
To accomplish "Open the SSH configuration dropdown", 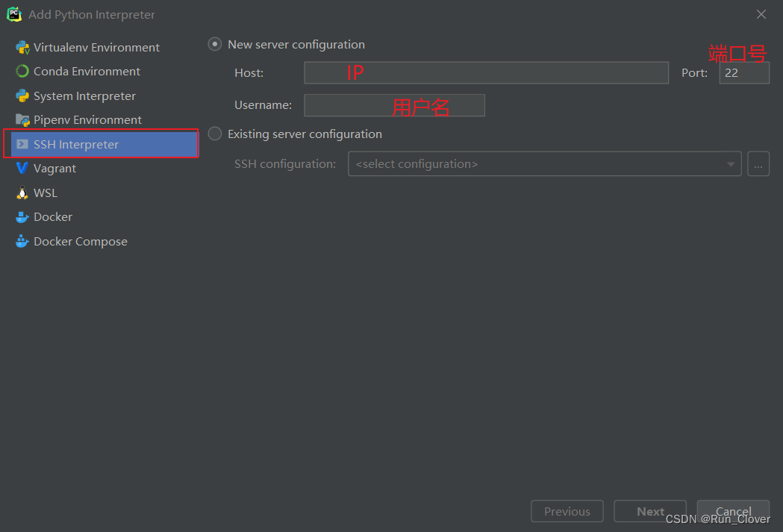I will pyautogui.click(x=544, y=163).
